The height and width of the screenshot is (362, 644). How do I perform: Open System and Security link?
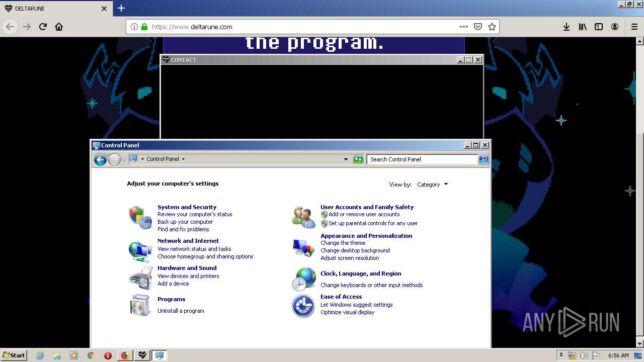187,207
